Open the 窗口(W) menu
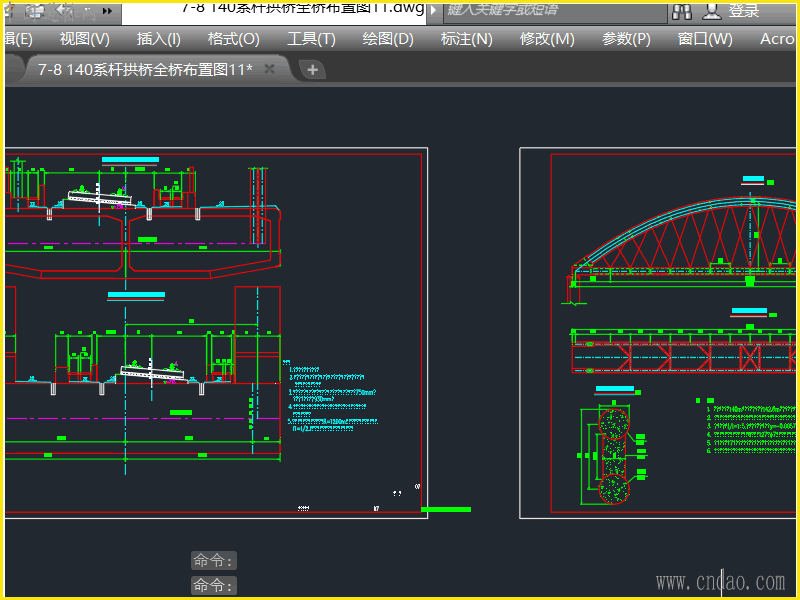 705,39
